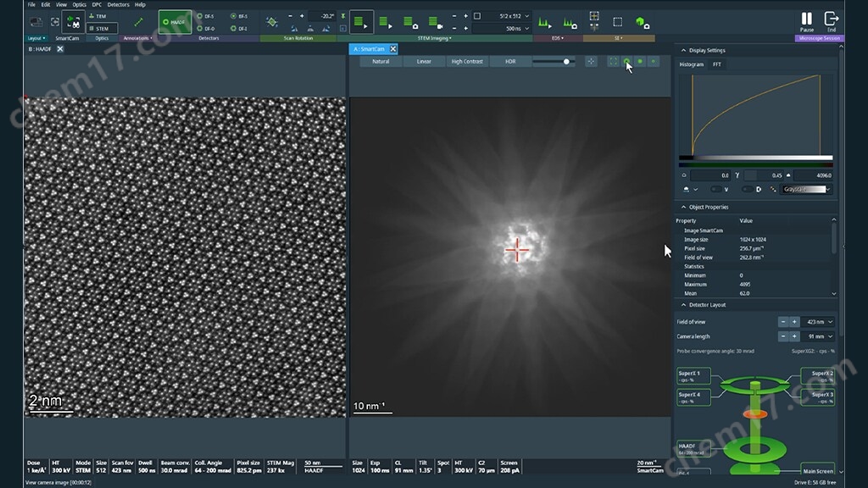The image size is (868, 488).
Task: Switch to the FFT tab
Action: tap(717, 64)
